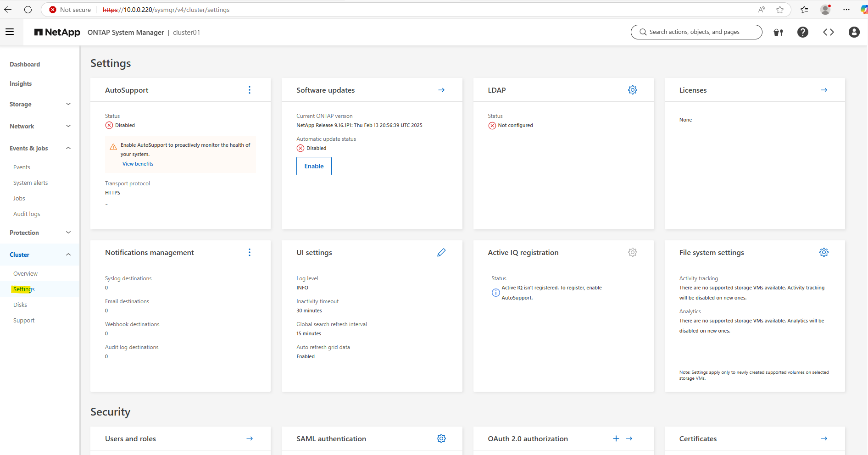Open the user account profile icon
Viewport: 868px width, 455px height.
(854, 32)
